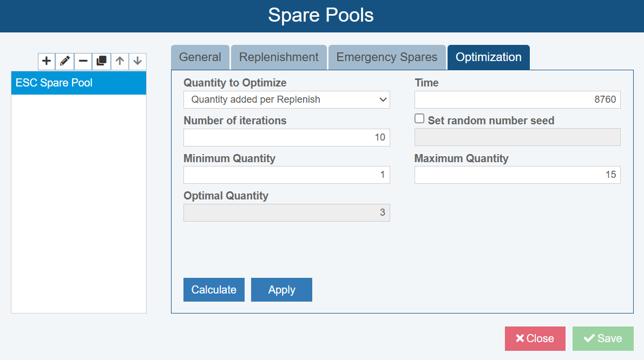This screenshot has width=644, height=360.
Task: Open the Emergency Spares tab
Action: (x=386, y=57)
